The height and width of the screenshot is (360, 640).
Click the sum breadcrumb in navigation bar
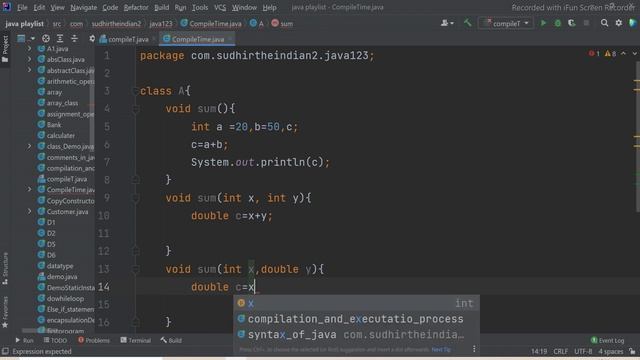point(282,24)
